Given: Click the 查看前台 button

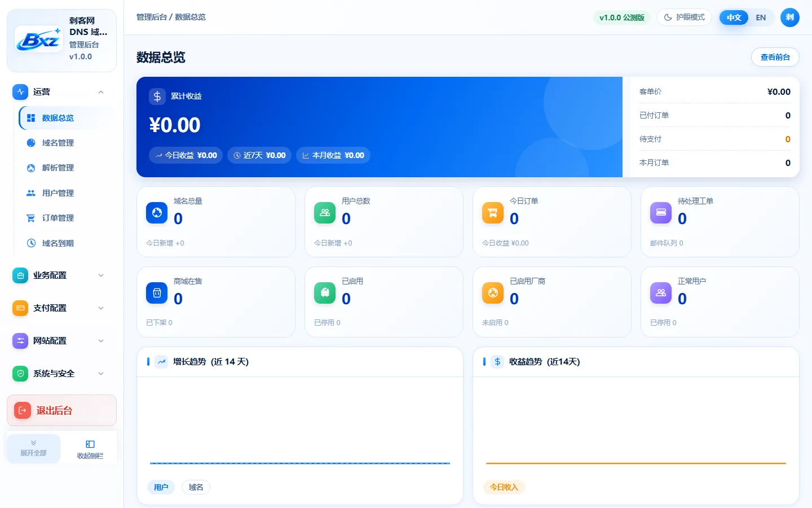Looking at the screenshot, I should [775, 57].
